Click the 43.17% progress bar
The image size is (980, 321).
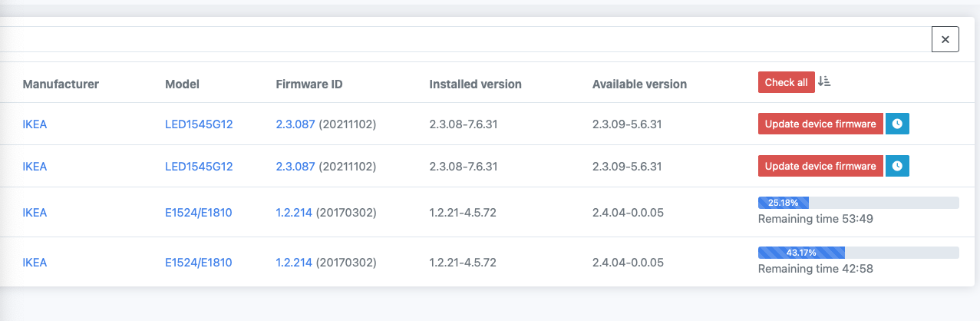[859, 253]
